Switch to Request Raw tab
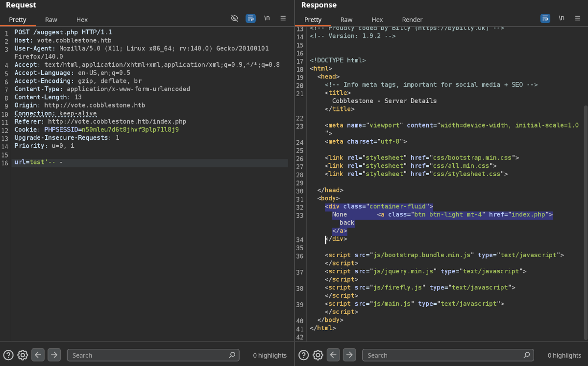 click(x=51, y=20)
